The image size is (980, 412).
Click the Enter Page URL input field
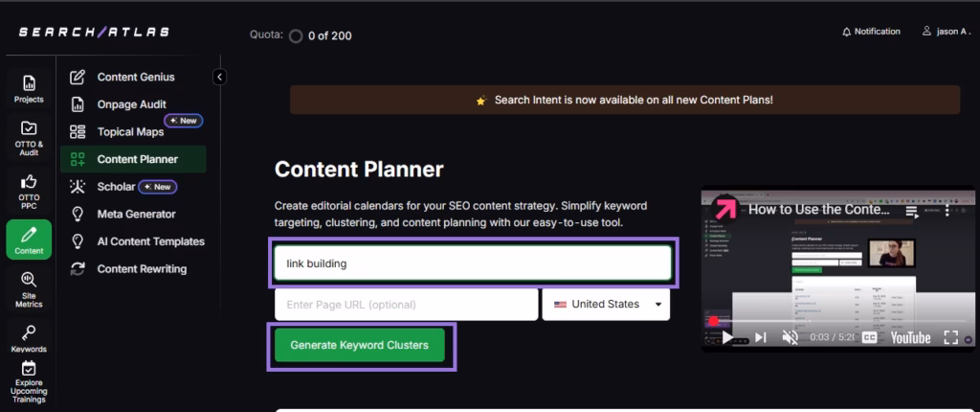coord(406,305)
